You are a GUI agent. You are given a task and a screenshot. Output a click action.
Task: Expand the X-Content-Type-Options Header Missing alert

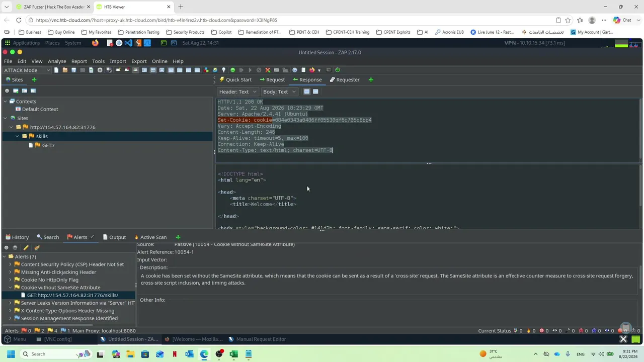[x=10, y=311]
